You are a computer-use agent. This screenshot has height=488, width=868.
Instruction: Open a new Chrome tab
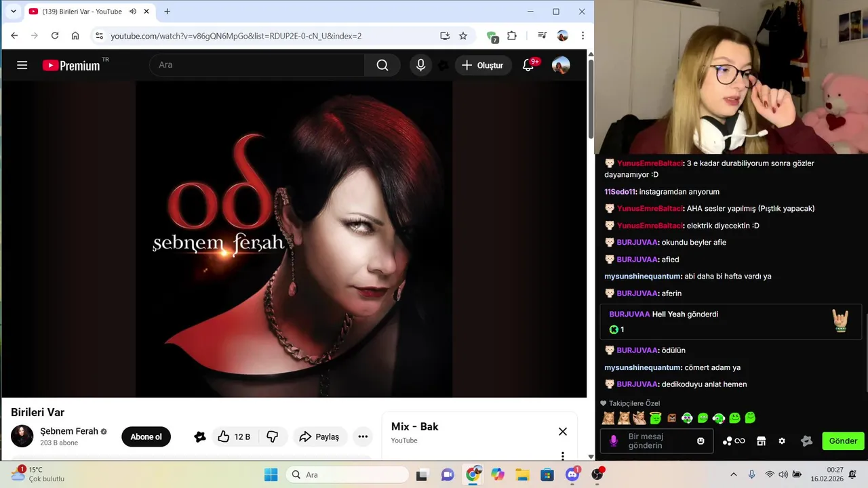point(167,12)
